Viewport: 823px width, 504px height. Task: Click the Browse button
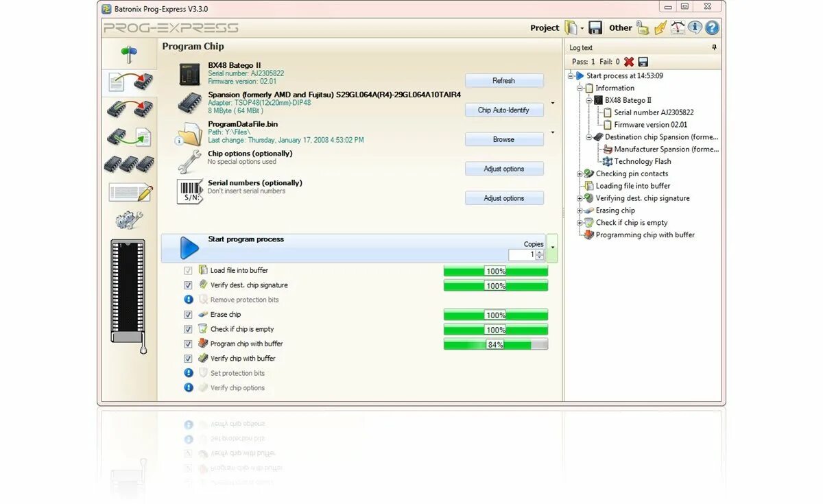click(x=504, y=140)
